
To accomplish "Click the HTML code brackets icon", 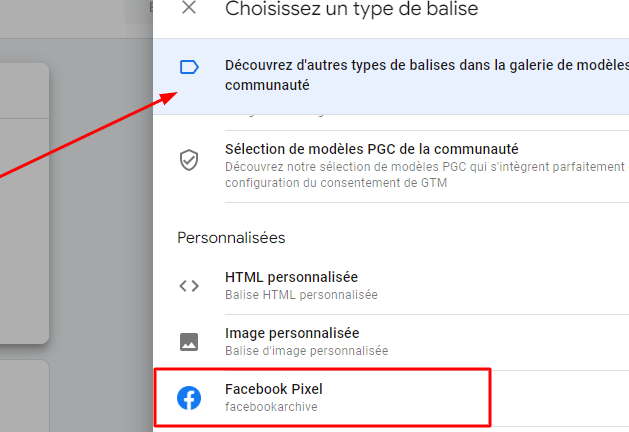I will [x=189, y=286].
